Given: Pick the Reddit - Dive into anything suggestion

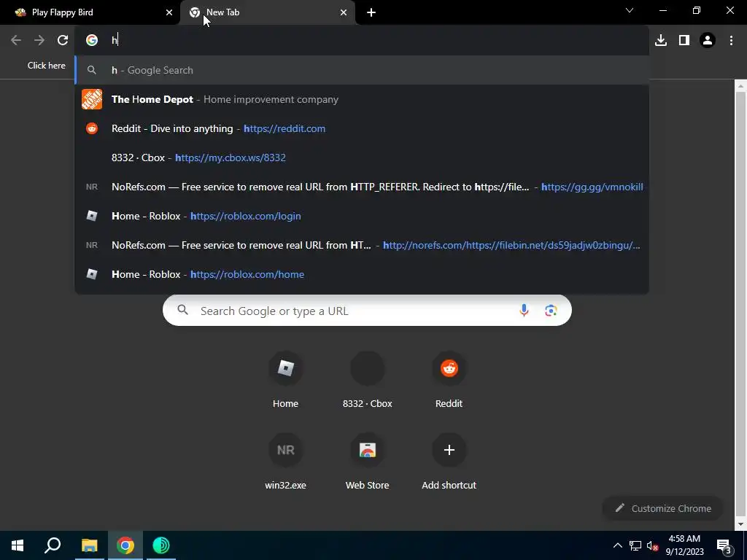Looking at the screenshot, I should [362, 128].
